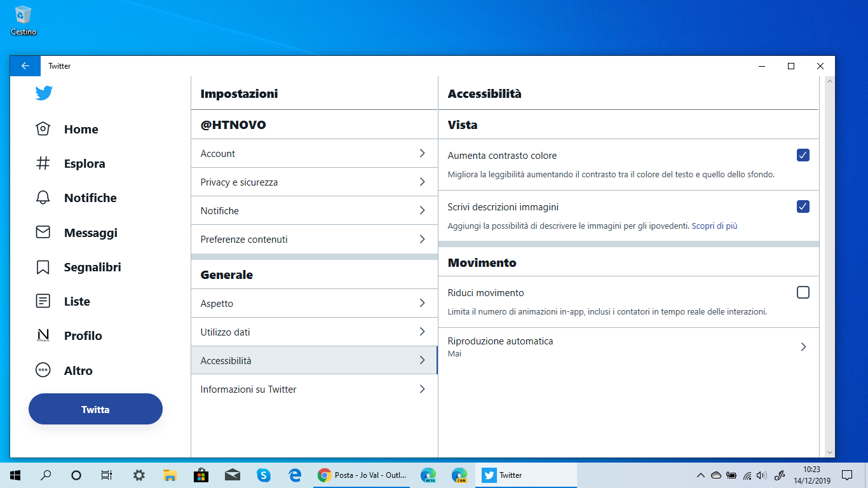Click the Twitter taskbar button
This screenshot has width=868, height=488.
point(526,475)
